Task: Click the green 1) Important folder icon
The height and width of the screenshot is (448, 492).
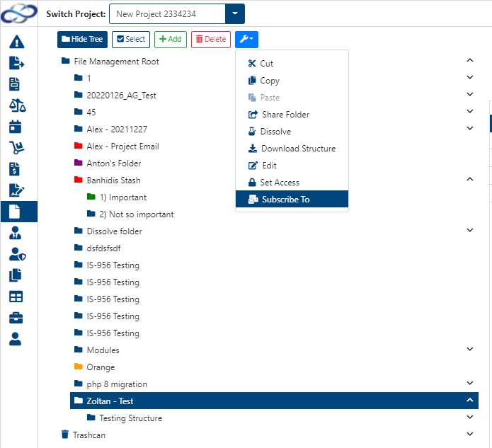Action: coord(91,196)
